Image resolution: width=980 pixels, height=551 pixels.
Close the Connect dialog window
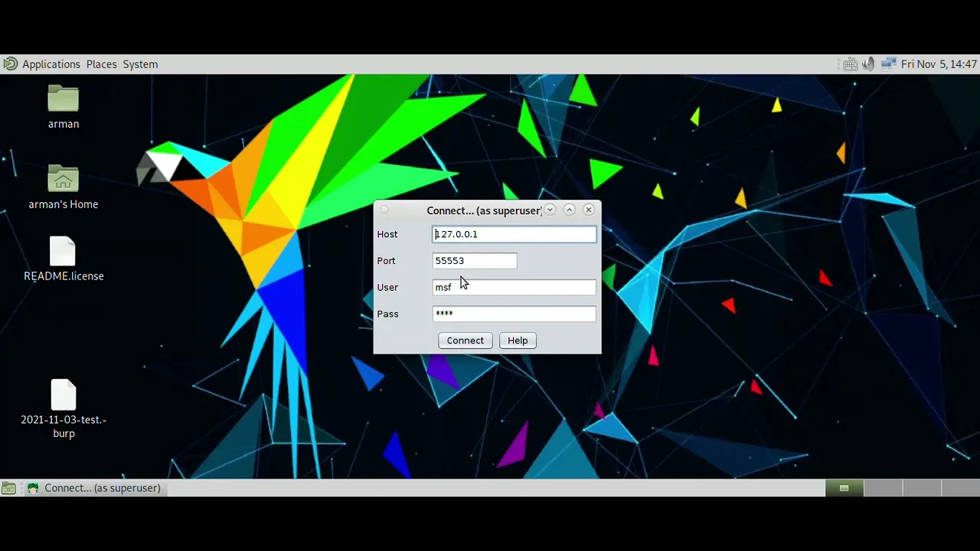click(x=589, y=210)
